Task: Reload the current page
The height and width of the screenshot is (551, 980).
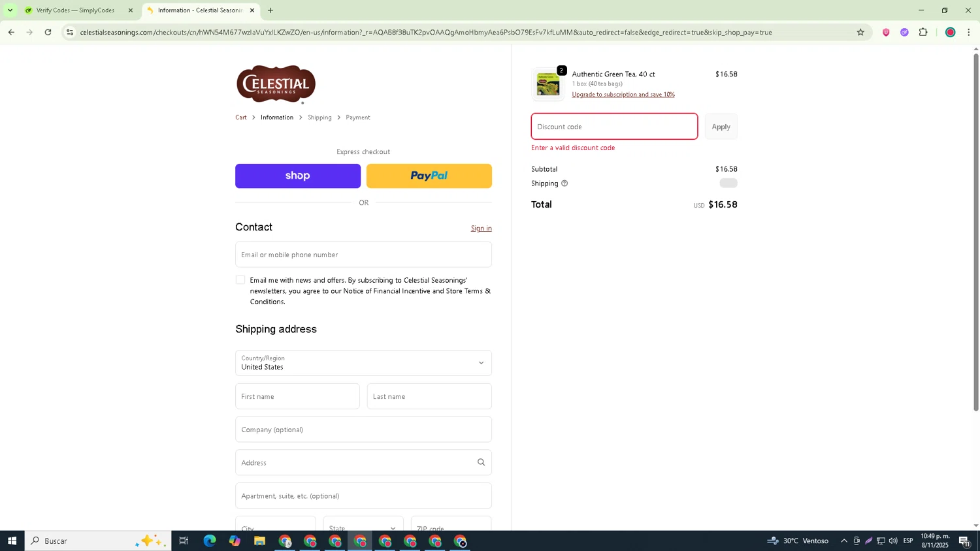Action: 48,32
